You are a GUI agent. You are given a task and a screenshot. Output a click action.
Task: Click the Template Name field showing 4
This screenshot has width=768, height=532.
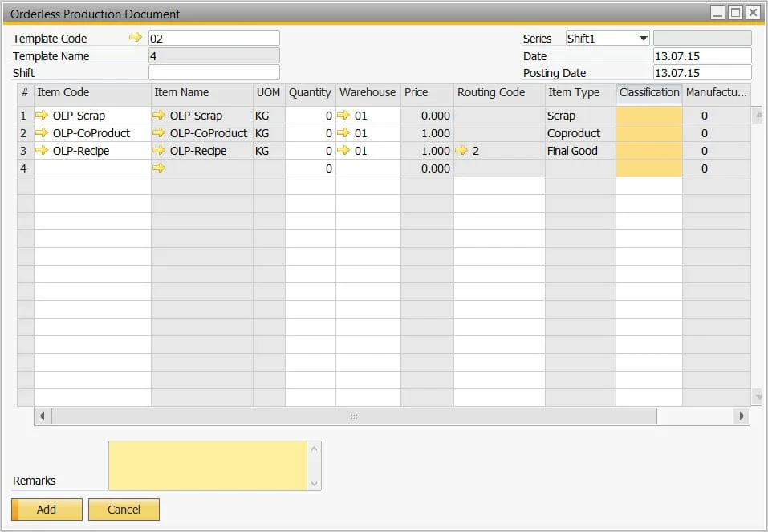coord(214,55)
